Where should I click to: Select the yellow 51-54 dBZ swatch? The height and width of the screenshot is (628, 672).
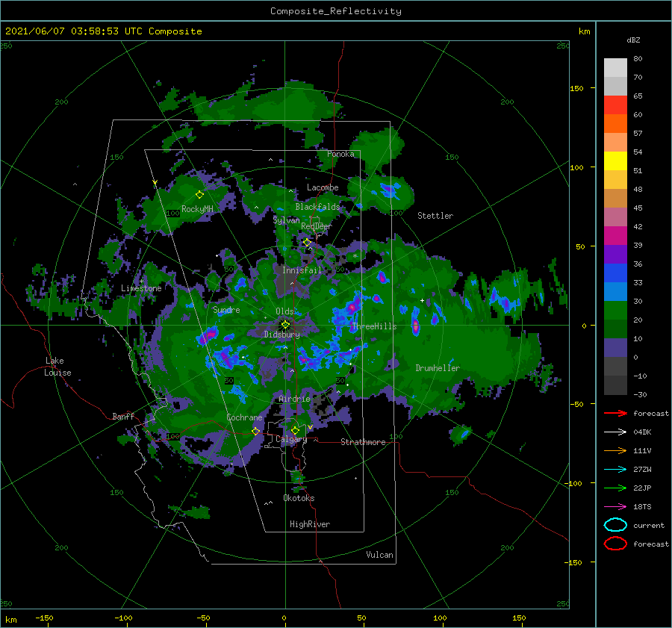pos(615,161)
